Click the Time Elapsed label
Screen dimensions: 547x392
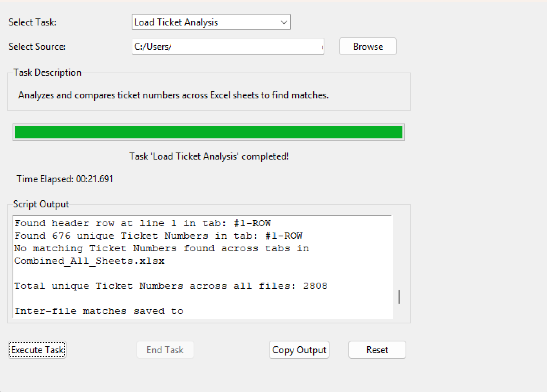tap(65, 179)
